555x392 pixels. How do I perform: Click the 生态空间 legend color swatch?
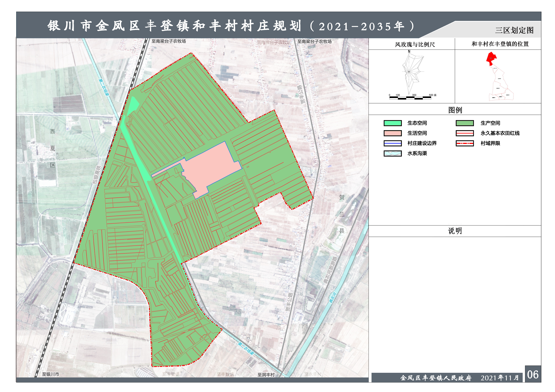point(393,123)
